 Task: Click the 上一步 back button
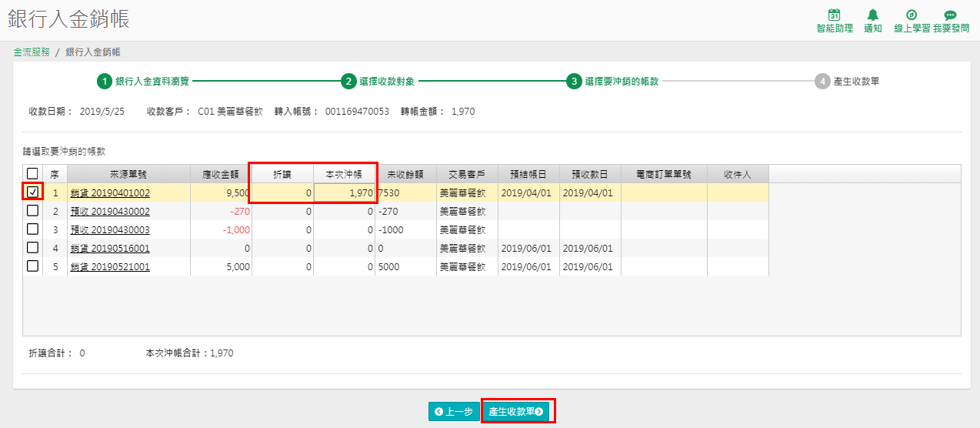(x=454, y=412)
